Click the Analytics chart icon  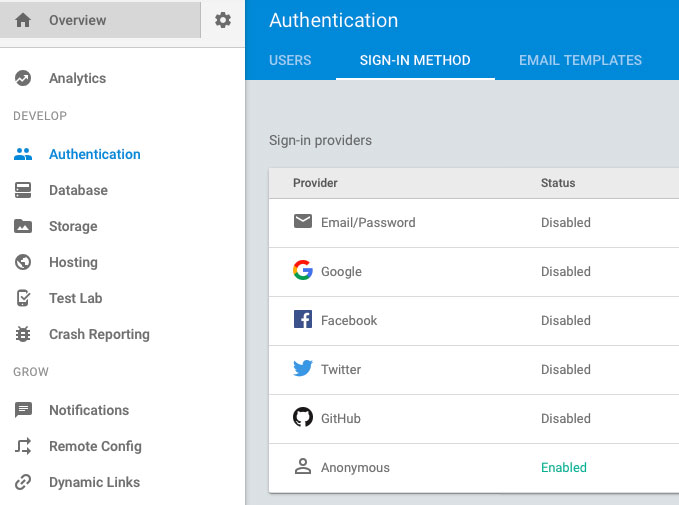click(x=23, y=78)
